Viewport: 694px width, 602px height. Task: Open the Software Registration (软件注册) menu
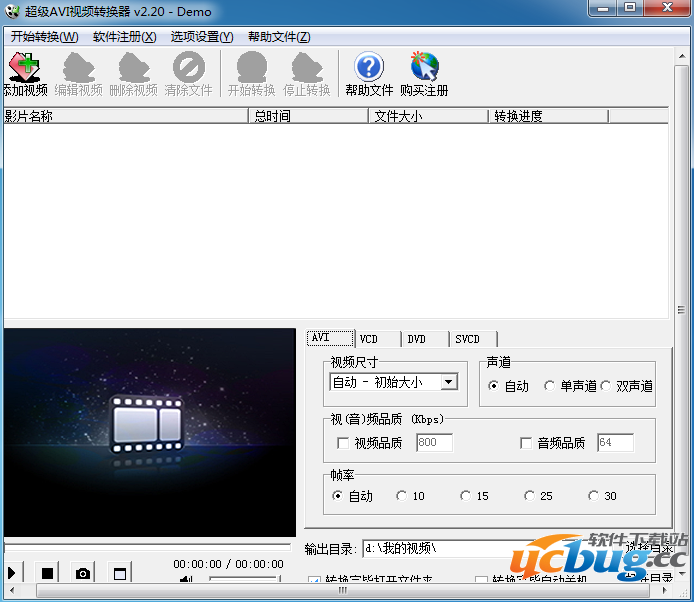[x=124, y=37]
